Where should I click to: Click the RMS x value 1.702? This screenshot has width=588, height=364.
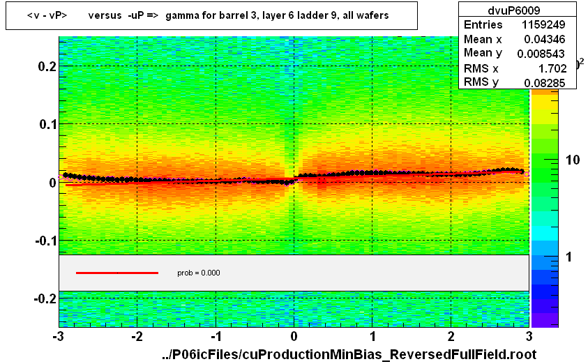(552, 68)
